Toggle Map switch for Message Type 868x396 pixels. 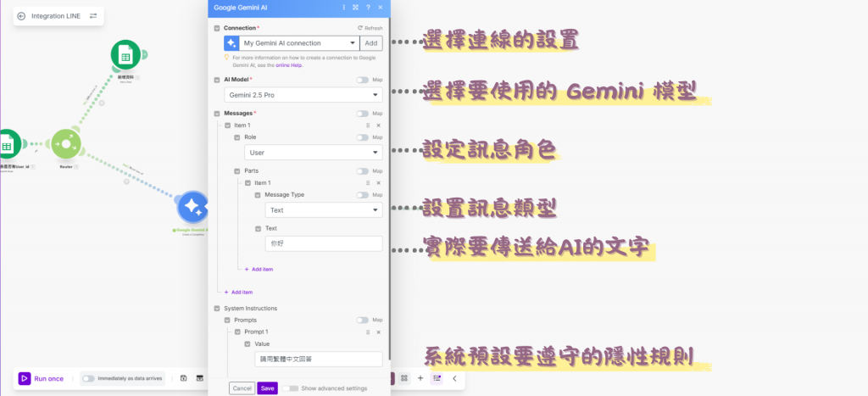coord(362,195)
